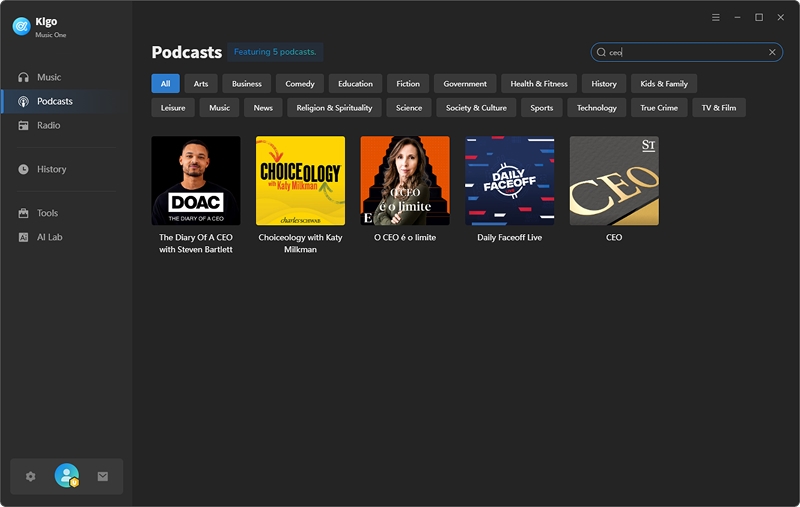Select the Music category chip
The image size is (800, 507).
coord(219,108)
